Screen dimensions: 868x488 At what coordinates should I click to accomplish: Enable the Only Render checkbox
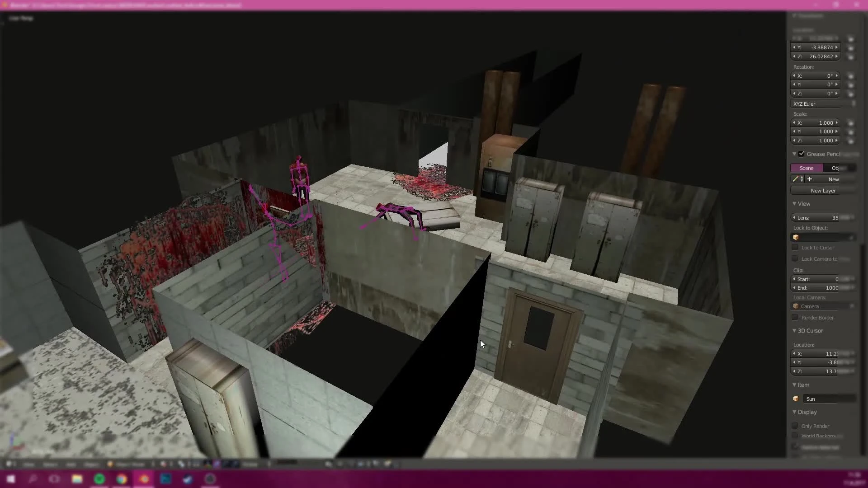click(x=795, y=426)
